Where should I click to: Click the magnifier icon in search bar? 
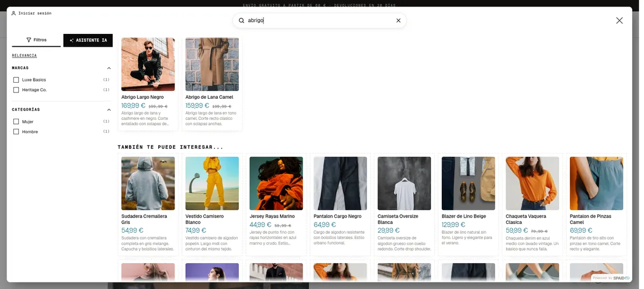pyautogui.click(x=241, y=20)
